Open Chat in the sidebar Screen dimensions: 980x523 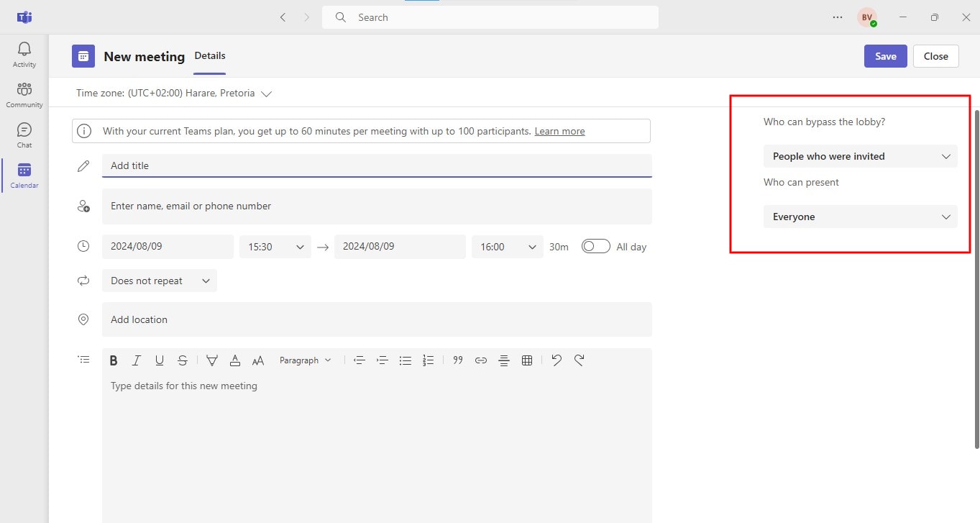(x=24, y=135)
